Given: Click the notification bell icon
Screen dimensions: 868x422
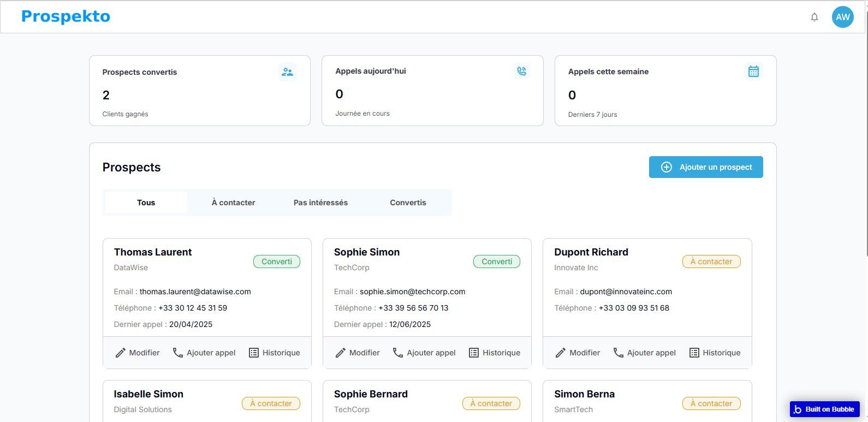Looking at the screenshot, I should click(814, 17).
